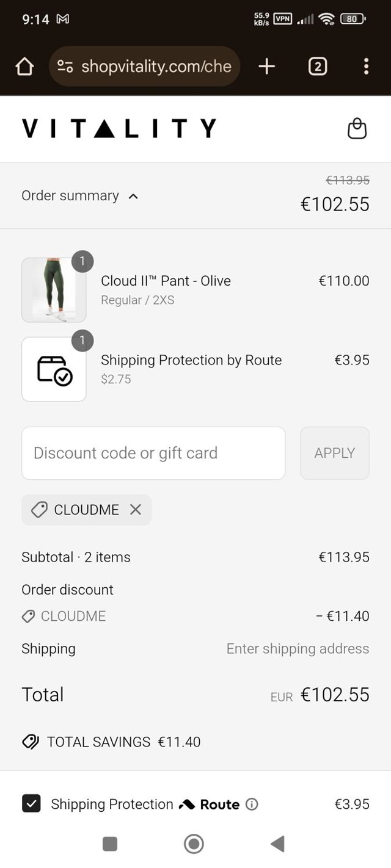This screenshot has width=391, height=868.
Task: Open Android recent apps square button
Action: coord(110,844)
